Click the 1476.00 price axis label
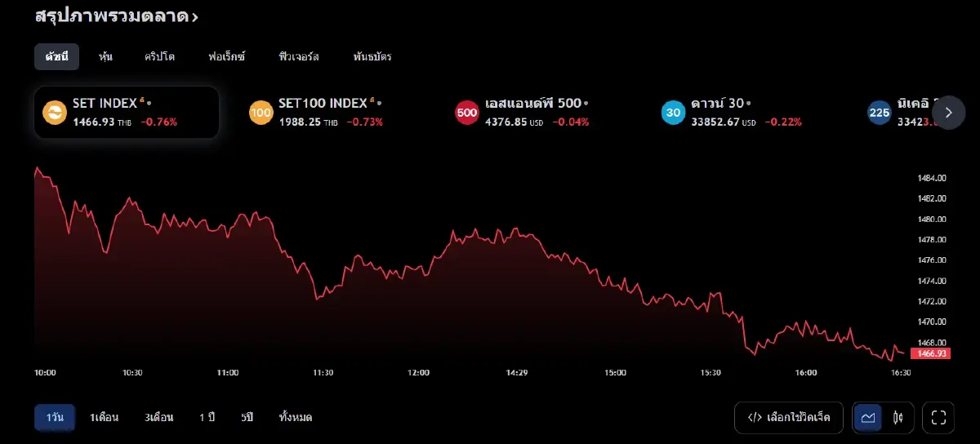This screenshot has height=444, width=980. [932, 260]
